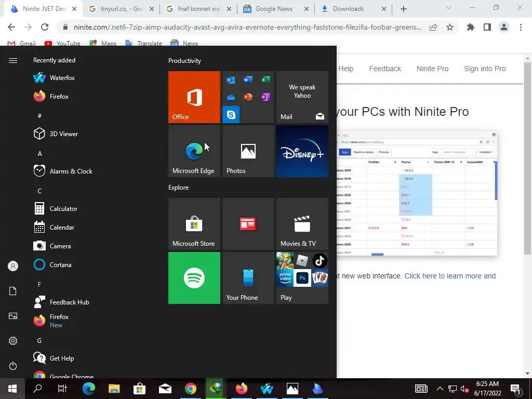Open Task View on taskbar
This screenshot has height=399, width=532.
(62, 389)
